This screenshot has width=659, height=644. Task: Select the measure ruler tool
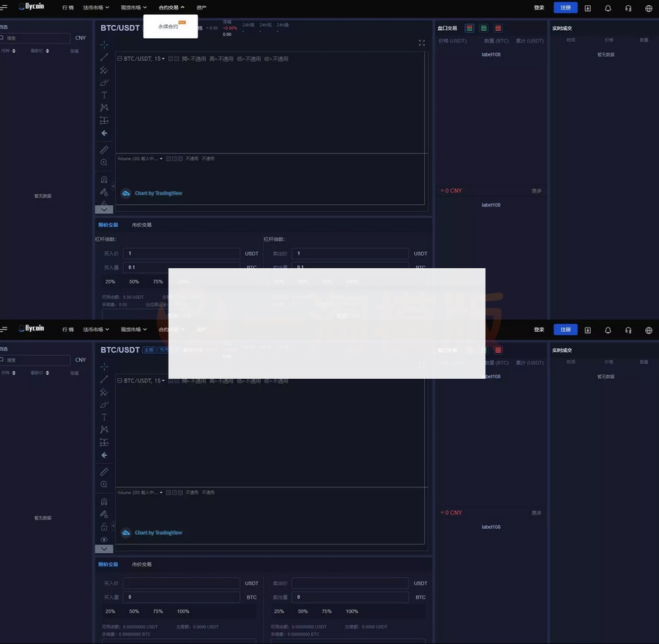[x=103, y=149]
